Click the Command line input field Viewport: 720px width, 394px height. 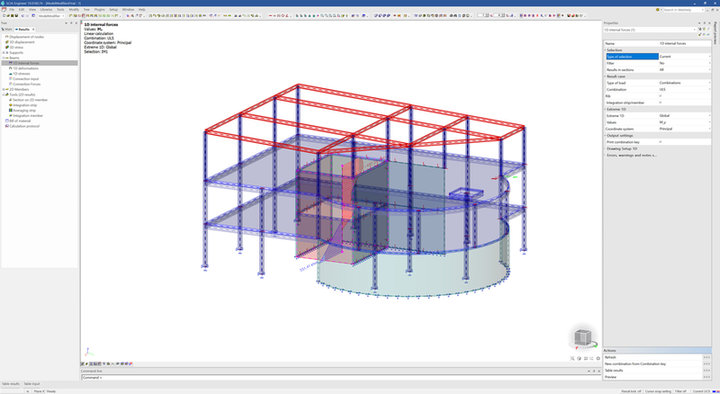[x=341, y=377]
